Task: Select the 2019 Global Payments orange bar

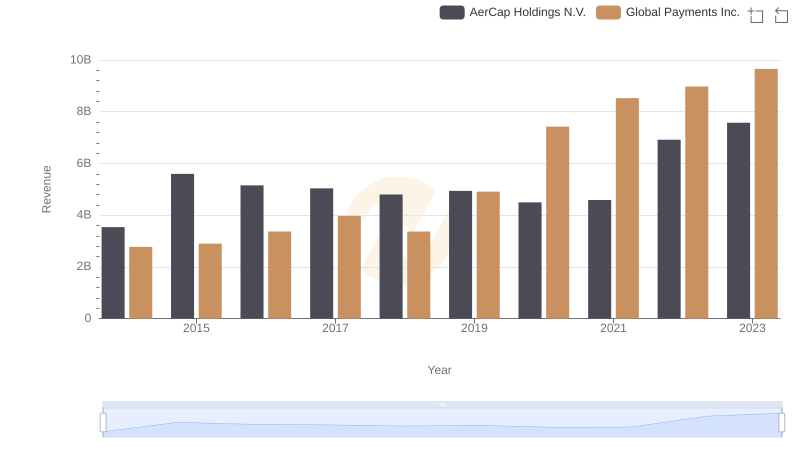Action: [x=488, y=255]
